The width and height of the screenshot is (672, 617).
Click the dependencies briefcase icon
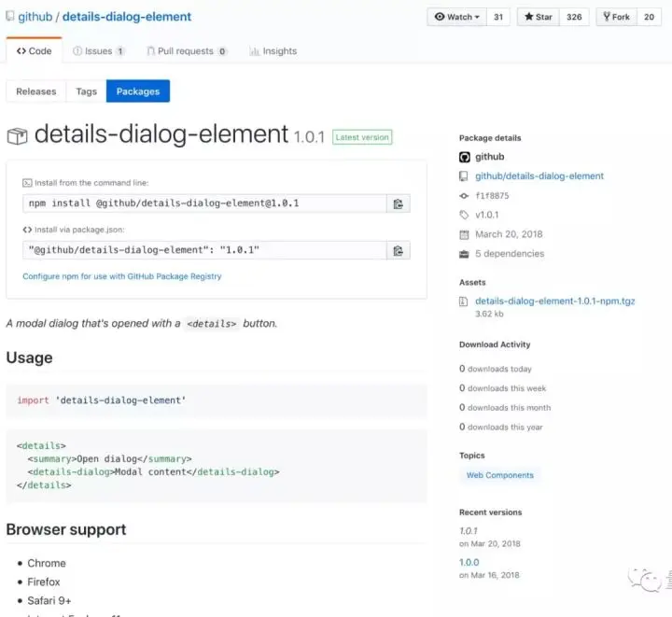[464, 255]
